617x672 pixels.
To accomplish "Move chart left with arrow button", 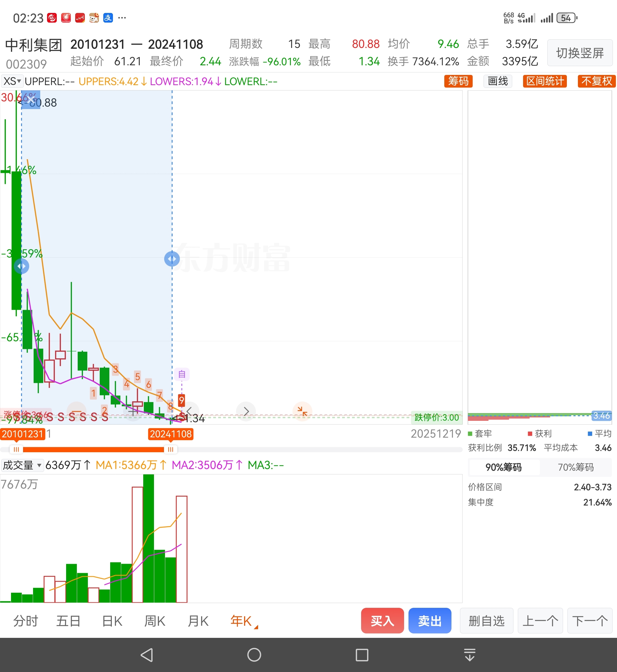I will [189, 411].
